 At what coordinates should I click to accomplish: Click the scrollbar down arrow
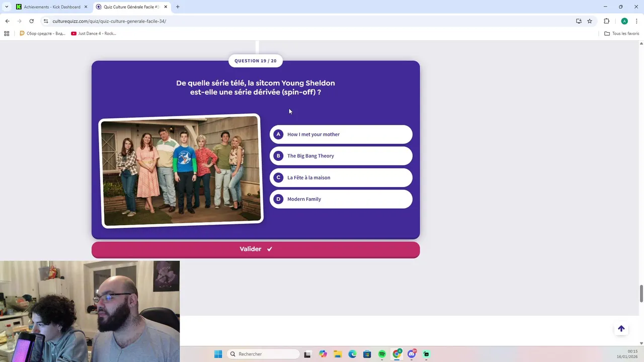[641, 343]
